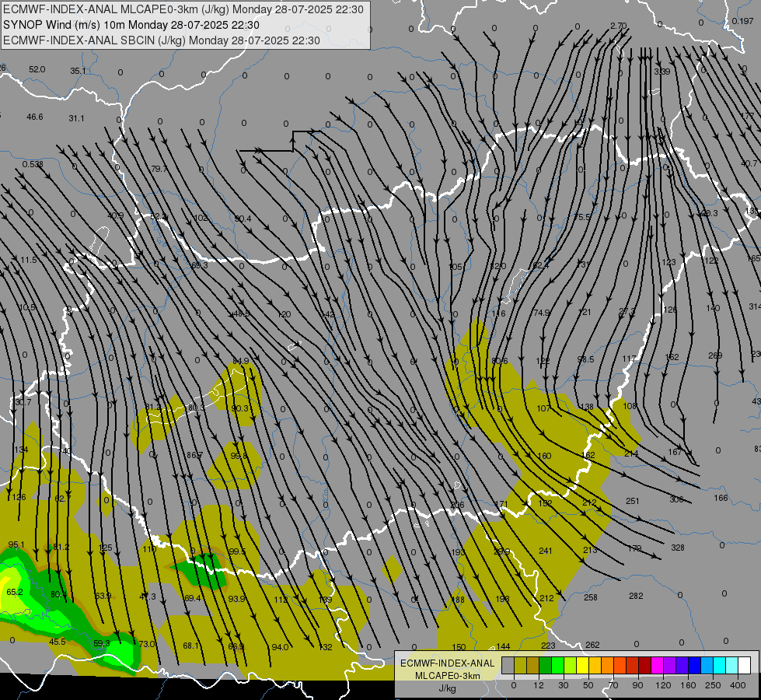
Task: Click the map value 46.6
Action: click(x=35, y=117)
